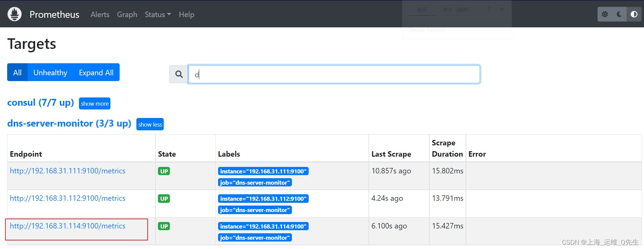Click "15.427ms" scrape duration value
Screen dimensions: 644x249
click(448, 226)
